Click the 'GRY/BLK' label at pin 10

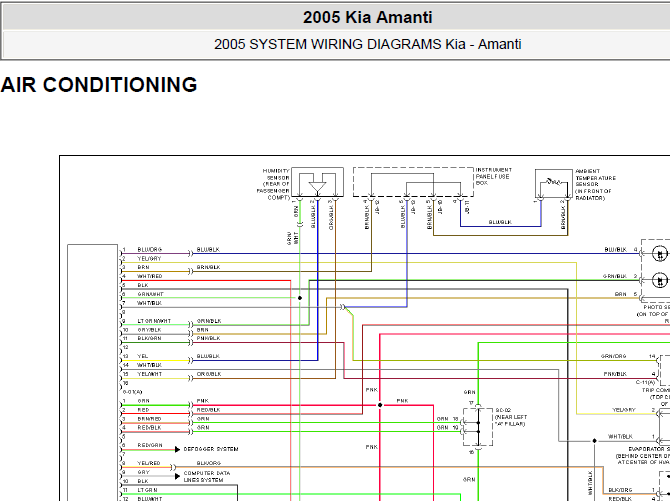149,330
